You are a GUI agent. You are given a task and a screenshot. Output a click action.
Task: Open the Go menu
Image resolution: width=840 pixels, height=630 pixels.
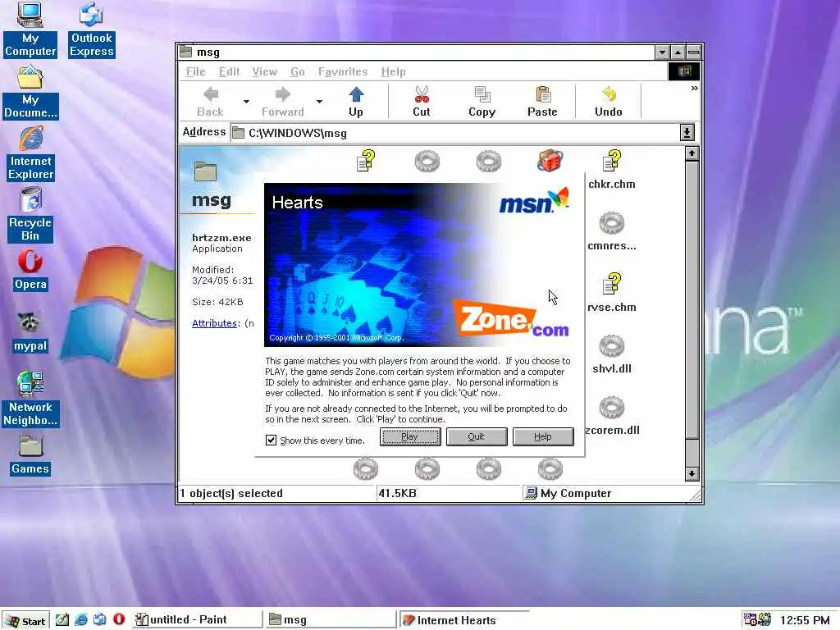coord(297,71)
